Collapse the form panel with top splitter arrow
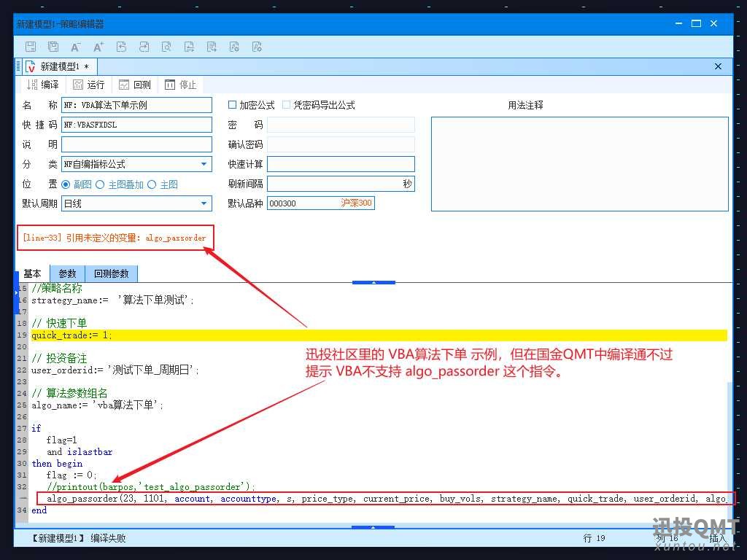Image resolution: width=747 pixels, height=560 pixels. [373, 282]
